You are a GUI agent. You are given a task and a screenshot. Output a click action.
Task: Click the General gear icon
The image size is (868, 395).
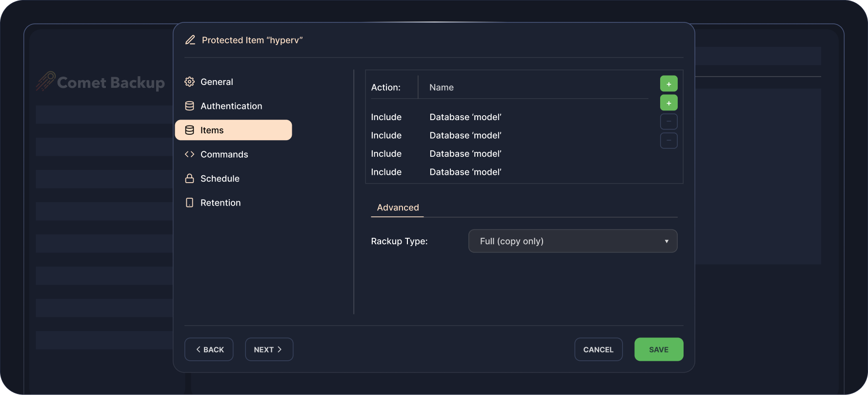pos(190,82)
